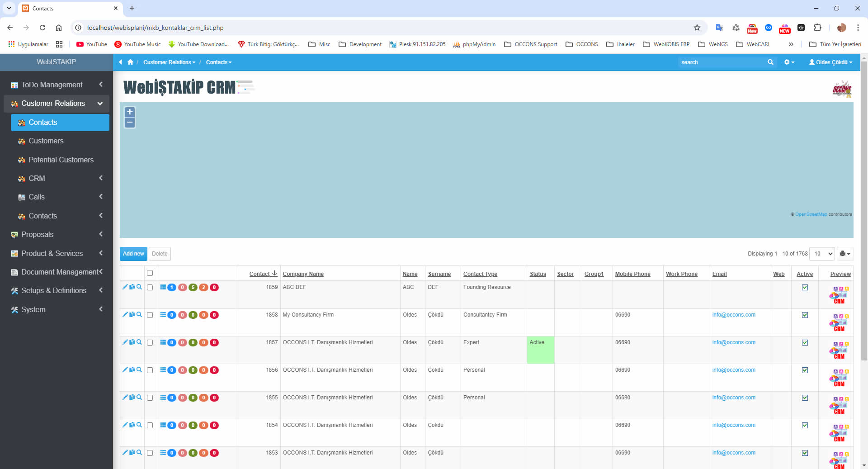Open Customers in the sidebar
The width and height of the screenshot is (868, 469).
[x=60, y=141]
